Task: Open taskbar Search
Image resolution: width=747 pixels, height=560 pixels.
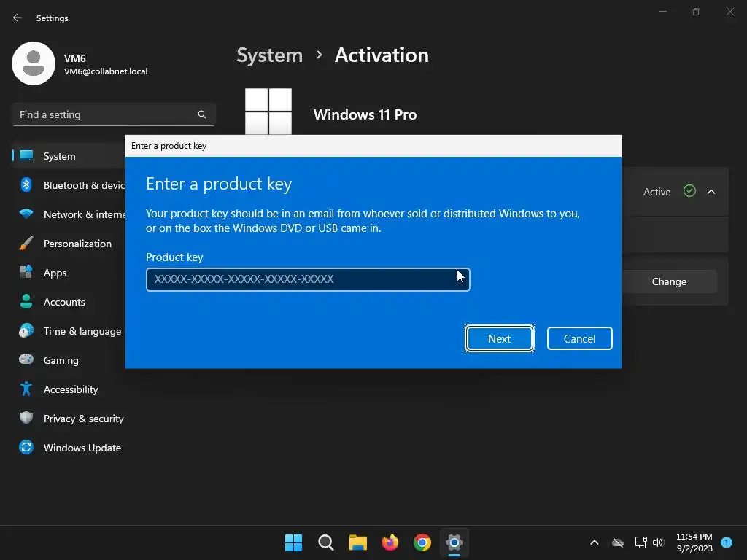Action: tap(326, 542)
